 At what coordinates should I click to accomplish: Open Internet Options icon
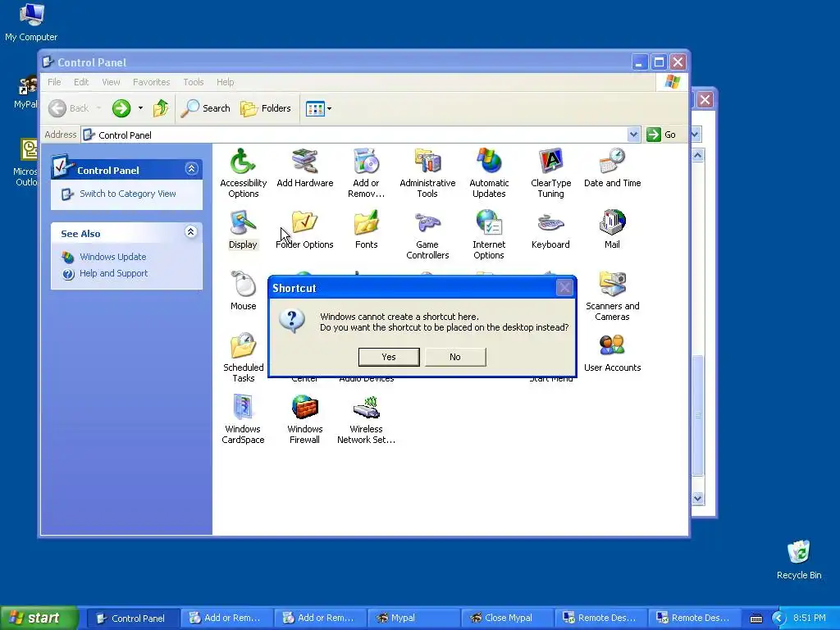[x=489, y=234]
